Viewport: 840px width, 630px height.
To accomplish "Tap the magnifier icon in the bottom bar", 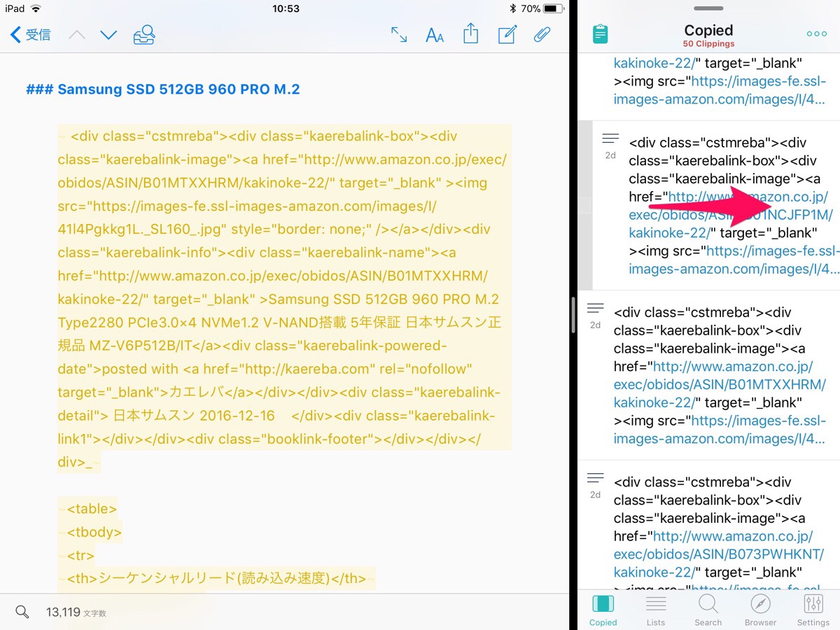I will [22, 612].
